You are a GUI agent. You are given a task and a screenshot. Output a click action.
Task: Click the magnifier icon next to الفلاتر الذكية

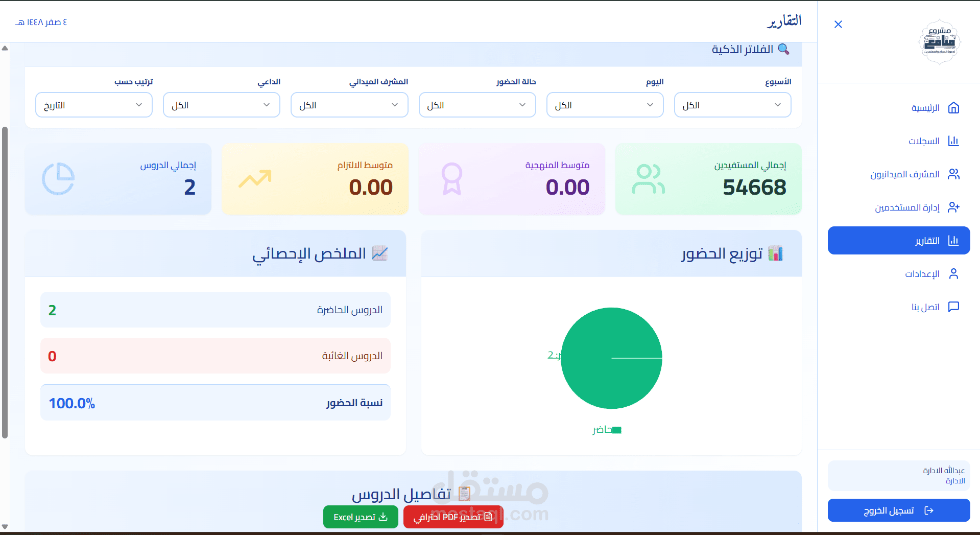coord(783,49)
